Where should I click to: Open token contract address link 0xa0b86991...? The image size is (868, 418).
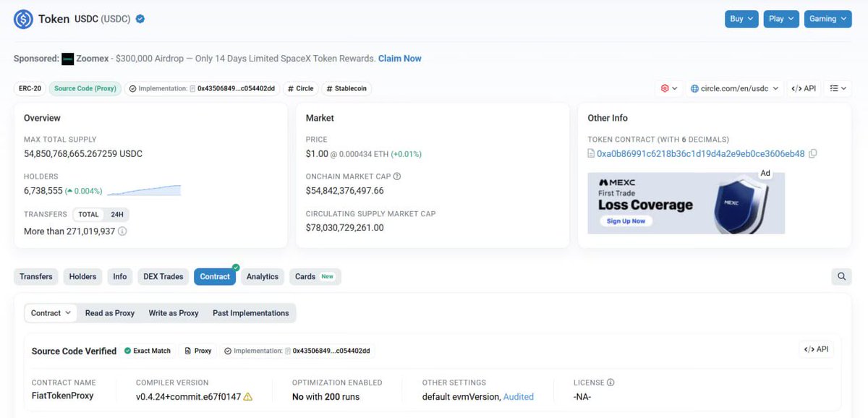tap(700, 154)
